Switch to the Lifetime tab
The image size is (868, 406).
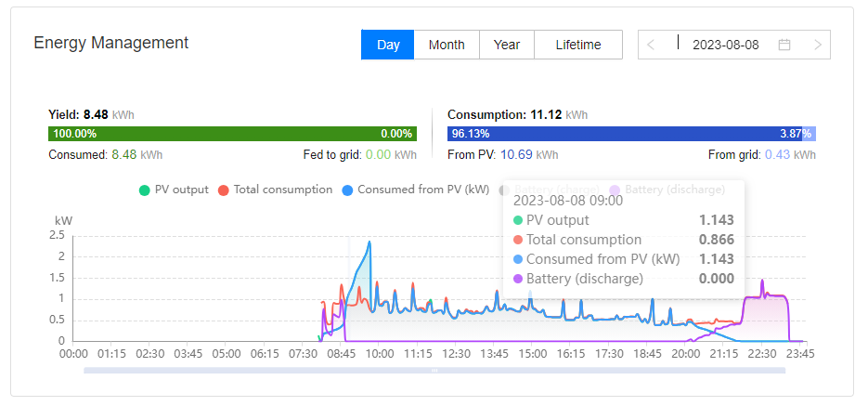578,45
